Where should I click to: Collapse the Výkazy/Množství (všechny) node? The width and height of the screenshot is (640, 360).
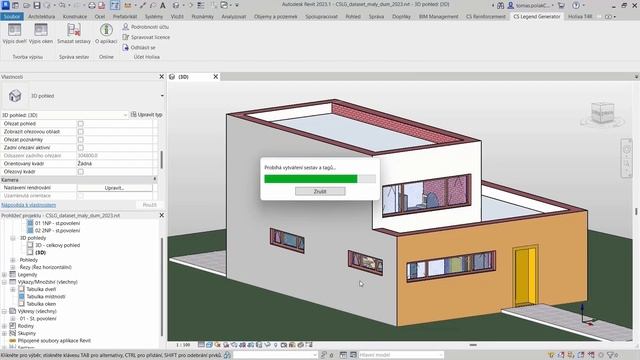tap(4, 282)
